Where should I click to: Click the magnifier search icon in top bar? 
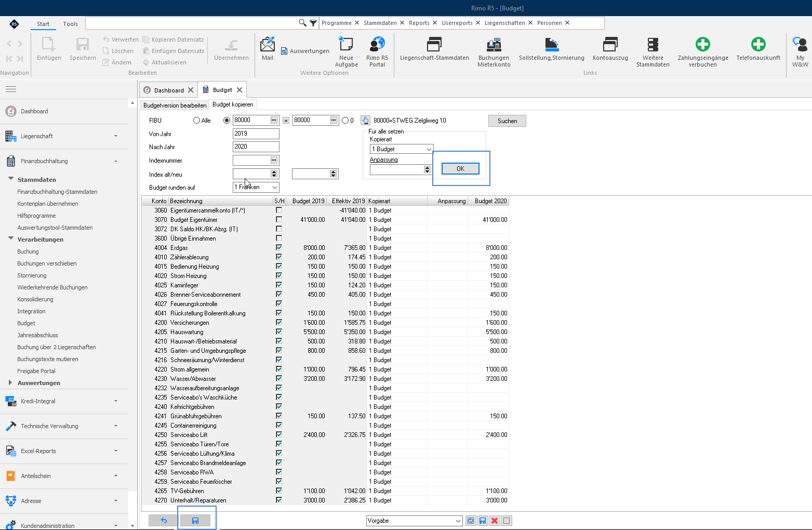pos(302,23)
